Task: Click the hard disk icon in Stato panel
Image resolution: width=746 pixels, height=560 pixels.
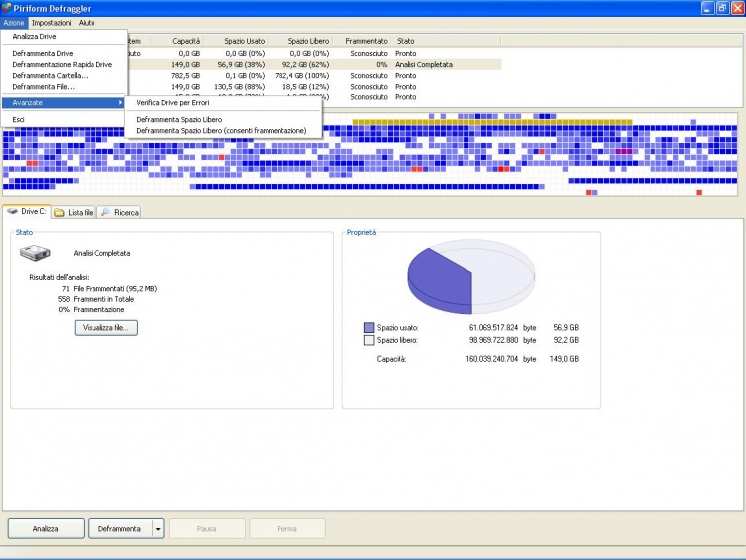Action: [35, 253]
